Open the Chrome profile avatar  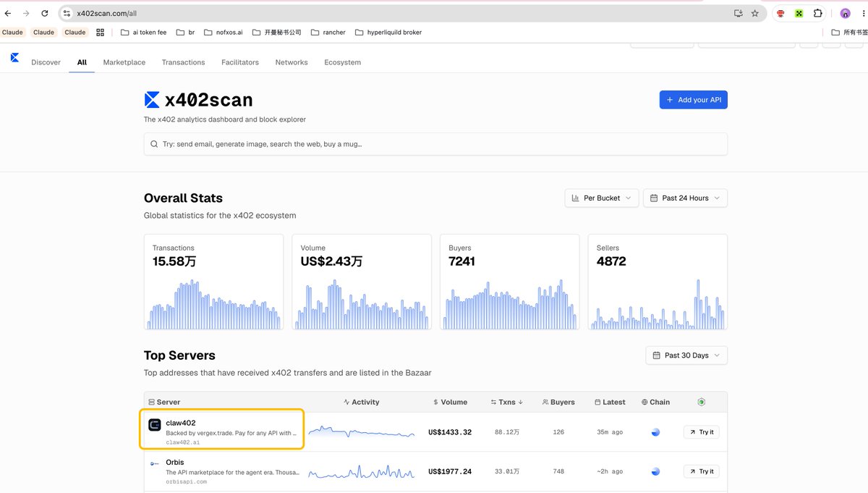845,13
